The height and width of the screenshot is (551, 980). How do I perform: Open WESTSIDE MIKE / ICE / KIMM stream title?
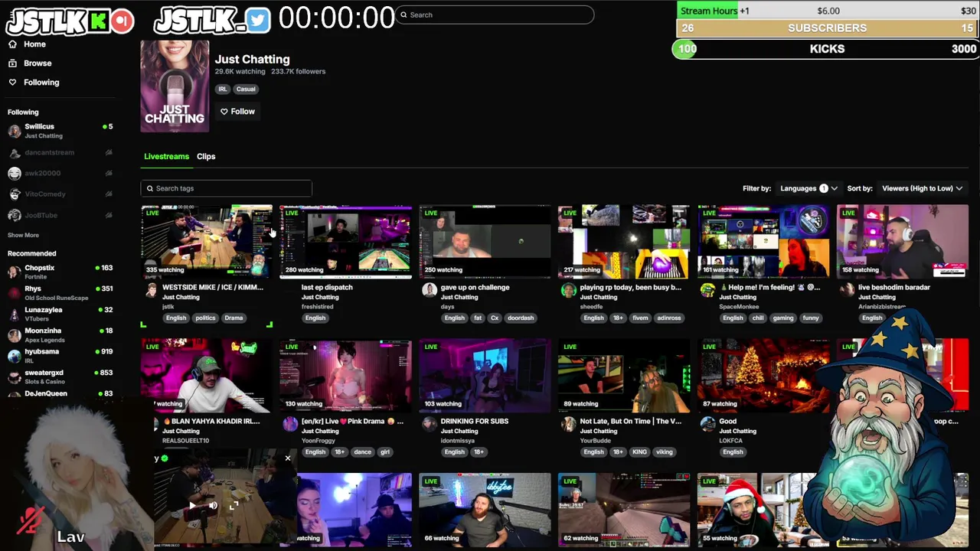tap(213, 287)
